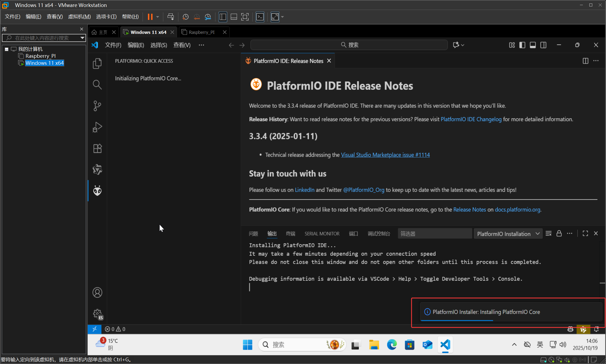This screenshot has width=606, height=364.
Task: Follow the LinkedIn link
Action: click(304, 190)
